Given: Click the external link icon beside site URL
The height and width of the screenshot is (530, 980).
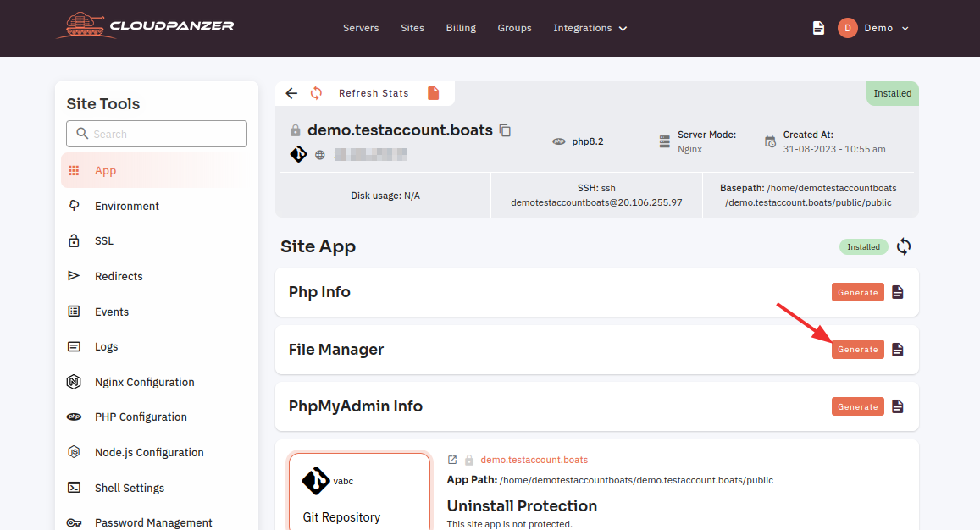Looking at the screenshot, I should (452, 460).
